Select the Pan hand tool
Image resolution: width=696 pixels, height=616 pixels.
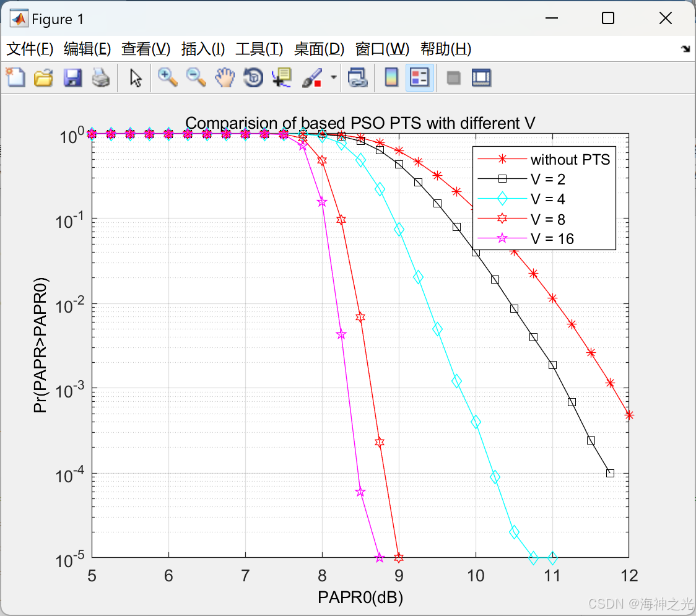225,77
